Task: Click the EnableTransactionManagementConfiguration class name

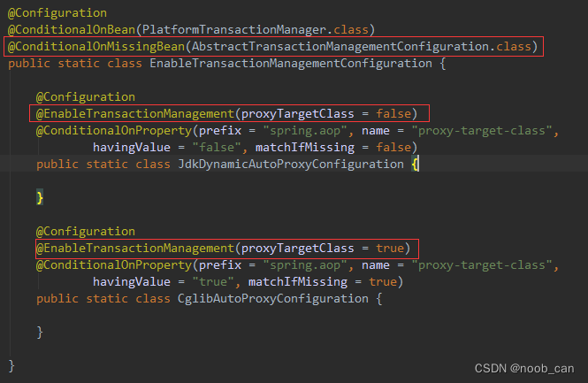Action: point(291,64)
